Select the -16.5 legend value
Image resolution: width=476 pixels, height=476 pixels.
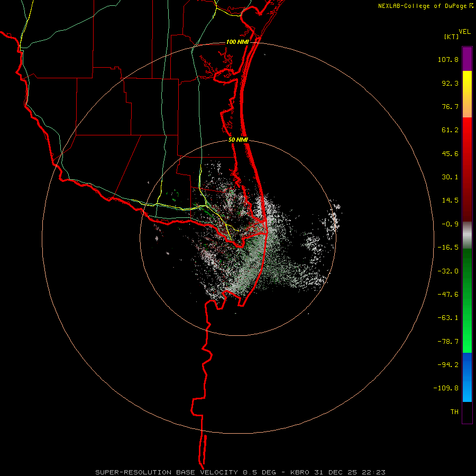coord(448,248)
